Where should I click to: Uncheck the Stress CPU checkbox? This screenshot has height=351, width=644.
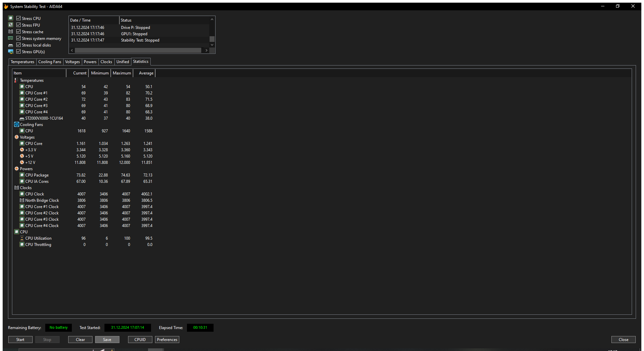(19, 18)
